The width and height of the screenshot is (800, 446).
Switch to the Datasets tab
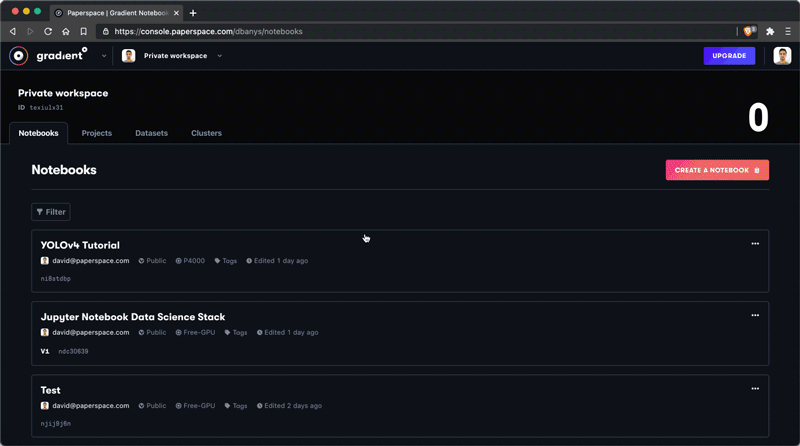pyautogui.click(x=152, y=133)
